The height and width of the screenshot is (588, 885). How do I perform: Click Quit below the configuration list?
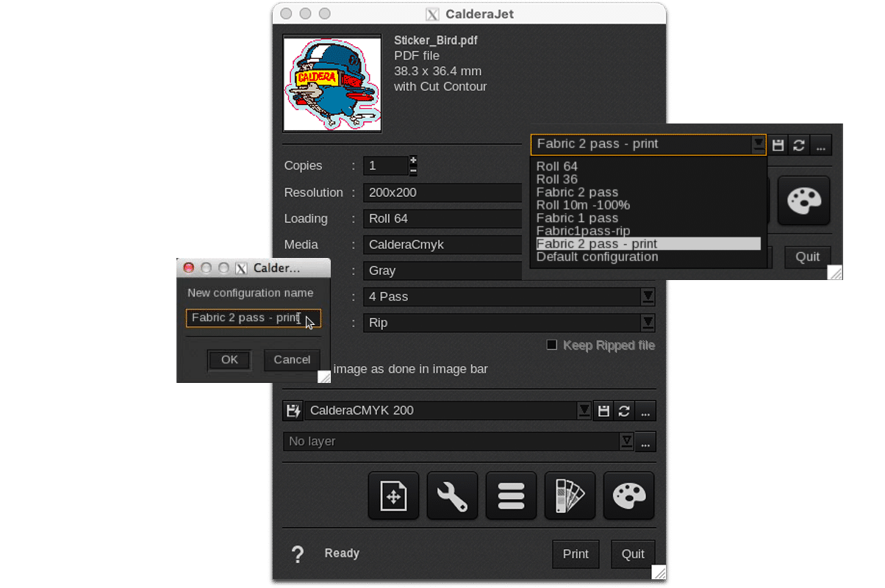pos(808,257)
